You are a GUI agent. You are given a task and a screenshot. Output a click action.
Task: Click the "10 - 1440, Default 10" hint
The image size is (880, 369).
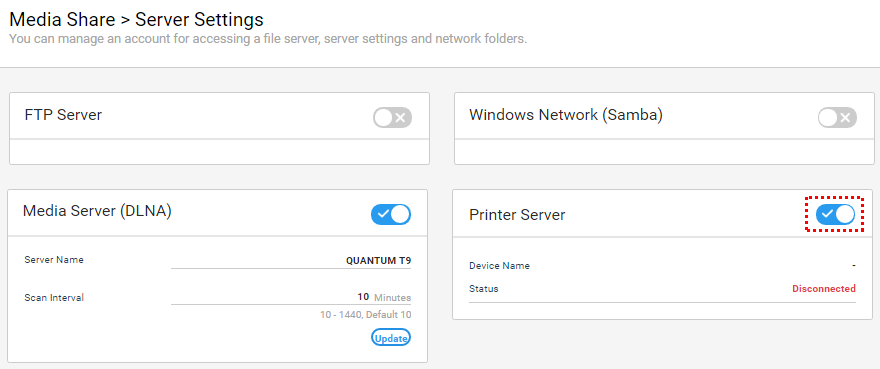point(365,315)
